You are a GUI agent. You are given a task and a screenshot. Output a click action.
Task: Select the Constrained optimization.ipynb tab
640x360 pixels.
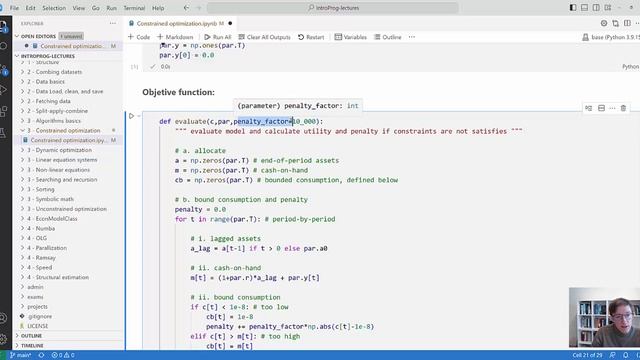coord(180,23)
